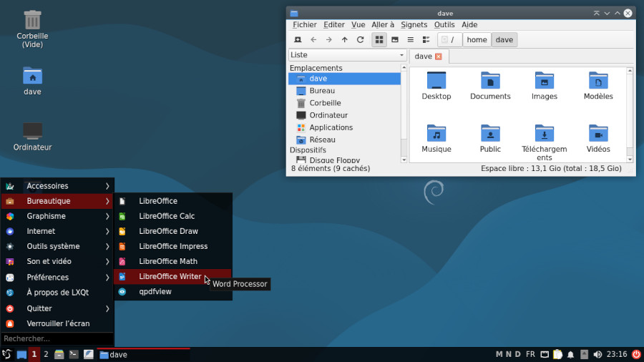Expand the Quitter submenu
The image size is (644, 362).
[x=57, y=308]
